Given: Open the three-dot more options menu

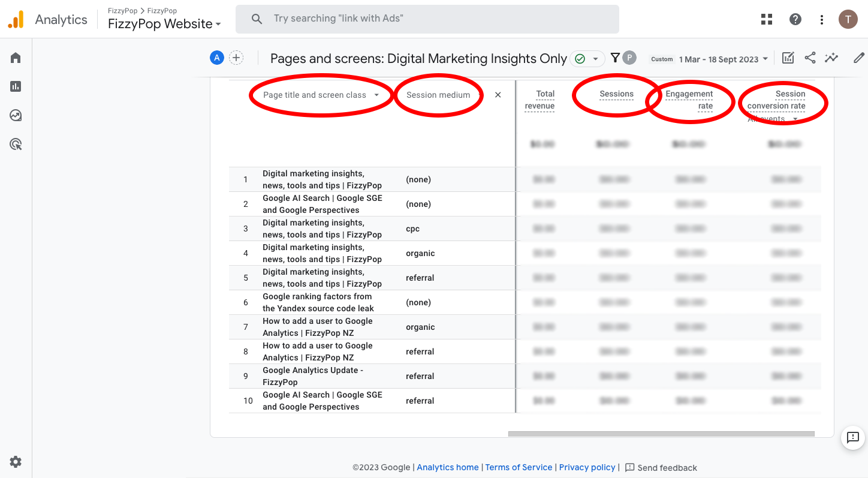Looking at the screenshot, I should click(x=822, y=19).
